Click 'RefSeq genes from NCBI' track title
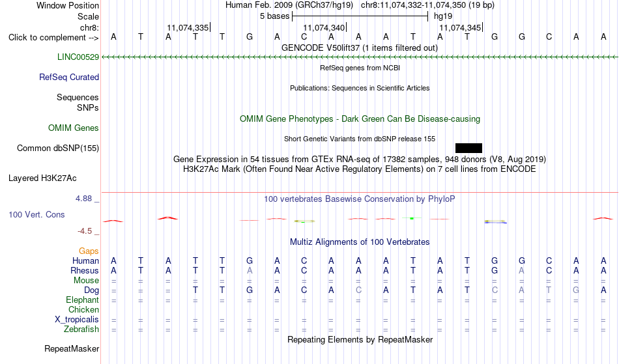Viewport: 619px width, 364px height. pyautogui.click(x=360, y=68)
